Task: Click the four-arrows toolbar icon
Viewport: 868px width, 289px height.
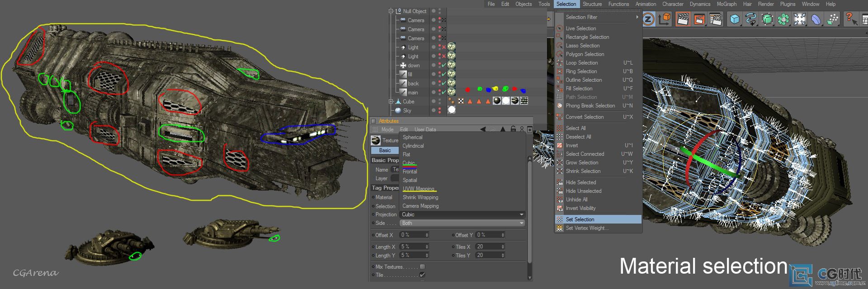Action: (800, 19)
